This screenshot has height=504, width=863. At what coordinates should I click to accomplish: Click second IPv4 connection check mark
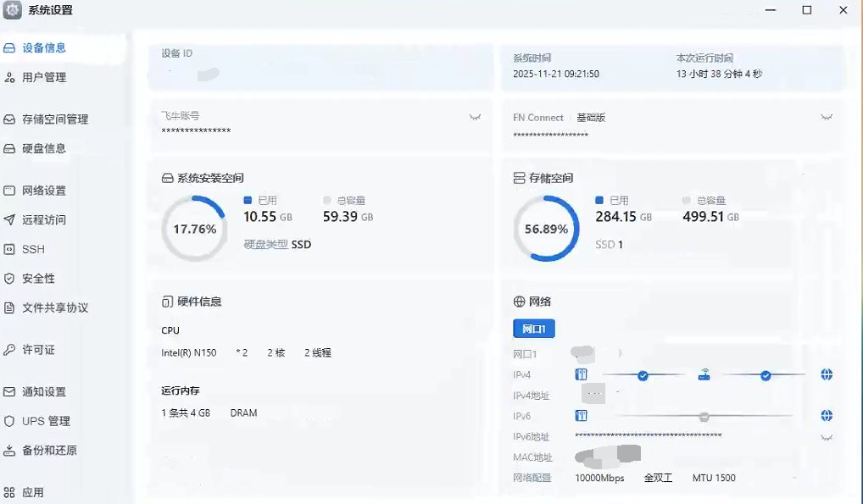(766, 376)
